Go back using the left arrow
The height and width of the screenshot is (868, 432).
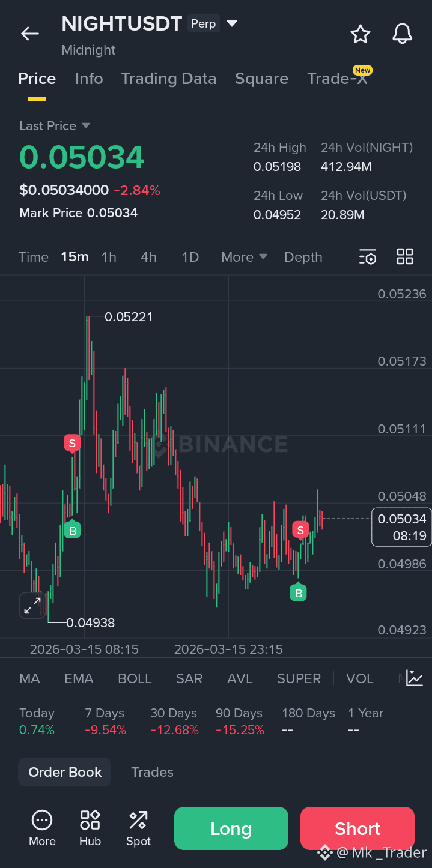coord(30,34)
